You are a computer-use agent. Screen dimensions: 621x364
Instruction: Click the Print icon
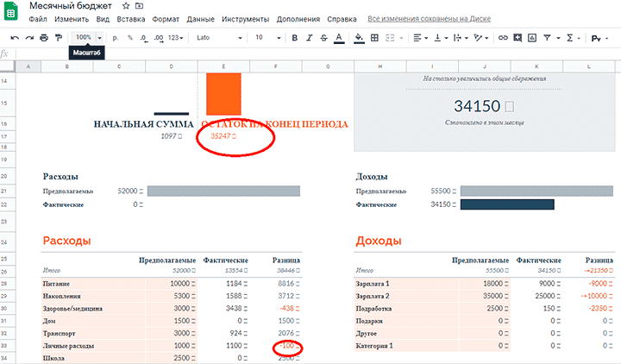[43, 38]
